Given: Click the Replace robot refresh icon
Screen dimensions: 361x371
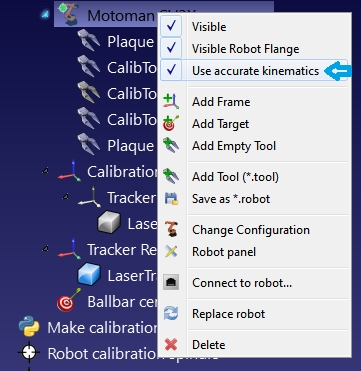Looking at the screenshot, I should 171,313.
